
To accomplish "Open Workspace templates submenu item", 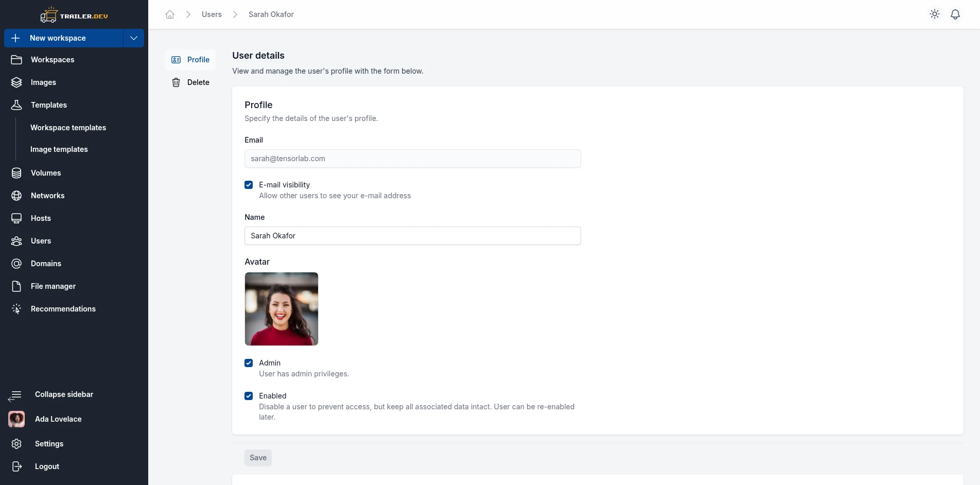I will coord(68,128).
